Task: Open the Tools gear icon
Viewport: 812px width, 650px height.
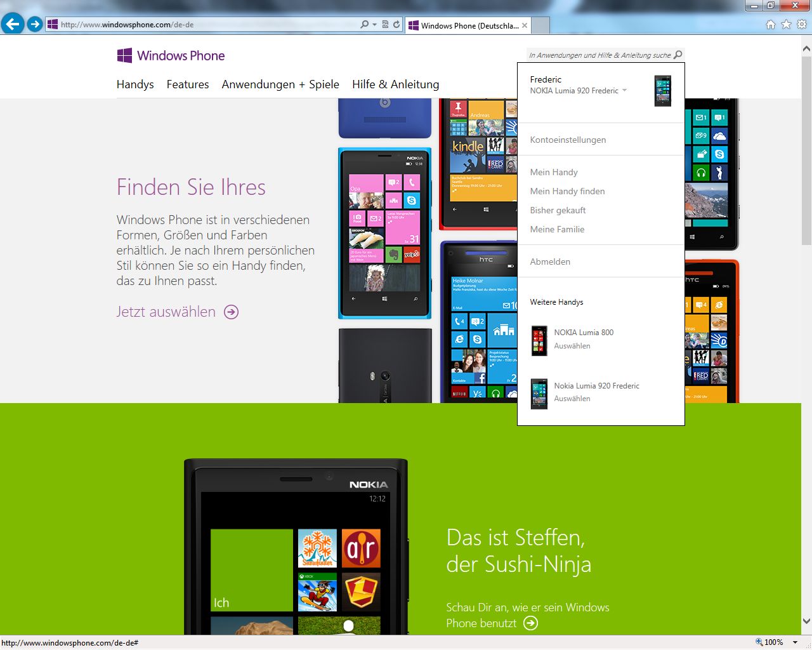Action: click(x=802, y=25)
